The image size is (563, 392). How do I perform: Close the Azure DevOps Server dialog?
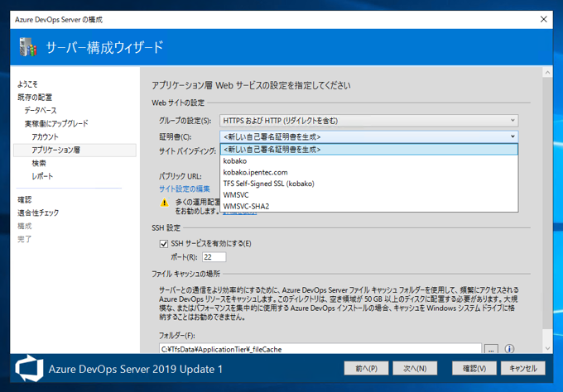pos(544,19)
